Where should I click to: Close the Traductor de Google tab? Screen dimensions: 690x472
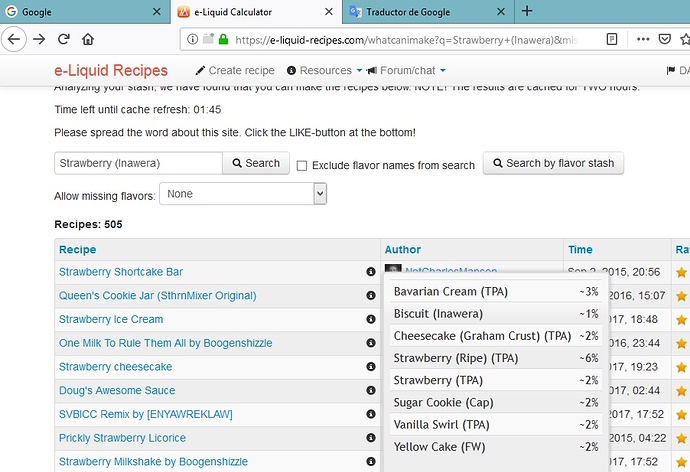coord(501,12)
